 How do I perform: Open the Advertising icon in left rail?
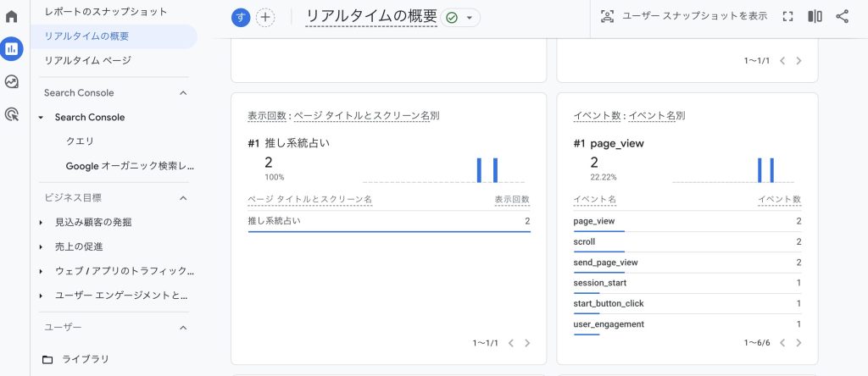click(12, 114)
